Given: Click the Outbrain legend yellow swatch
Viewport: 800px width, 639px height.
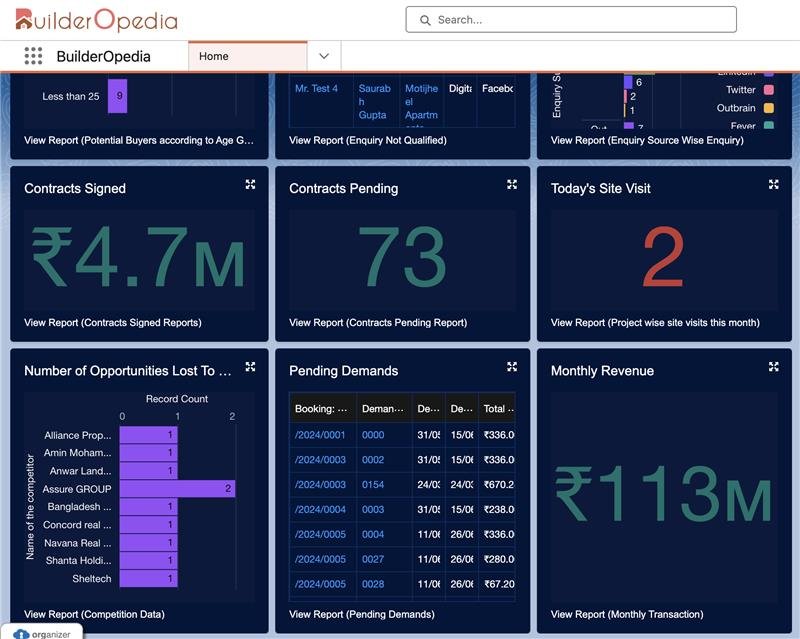Looking at the screenshot, I should click(768, 108).
